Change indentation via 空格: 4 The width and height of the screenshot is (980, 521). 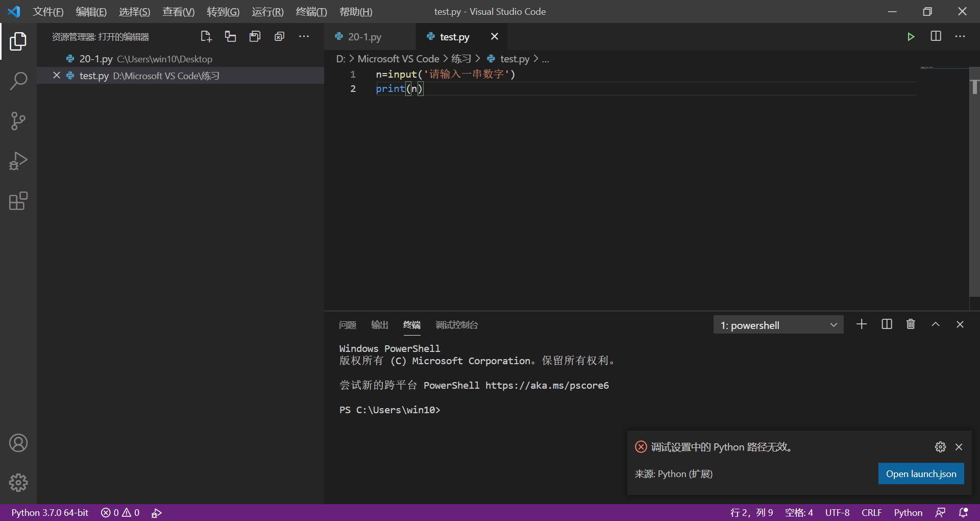pyautogui.click(x=799, y=512)
